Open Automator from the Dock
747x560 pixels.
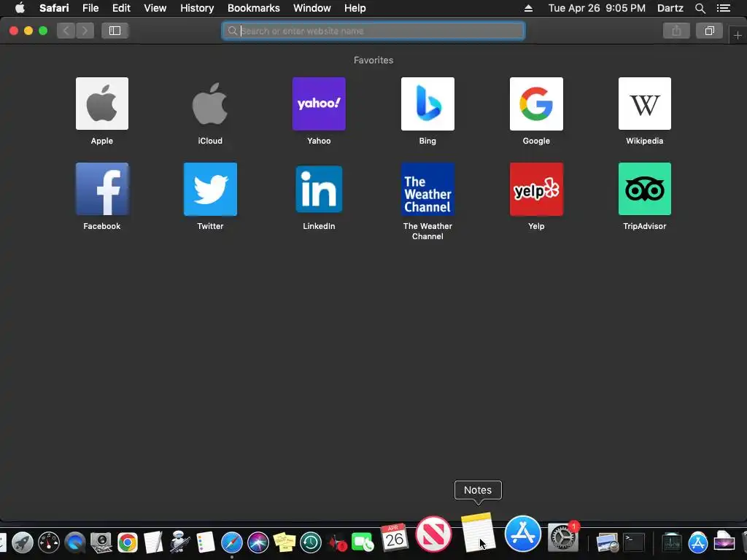click(x=179, y=542)
